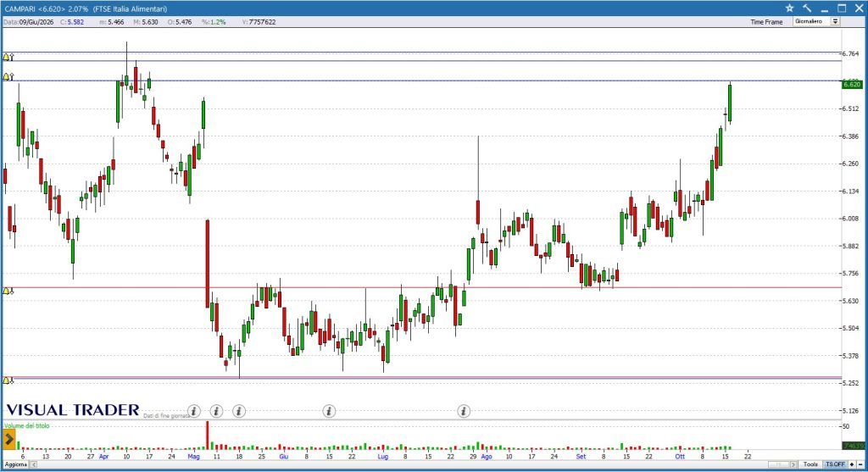This screenshot has width=868, height=472.
Task: Open the info marker near the July 29 date
Action: click(x=464, y=411)
